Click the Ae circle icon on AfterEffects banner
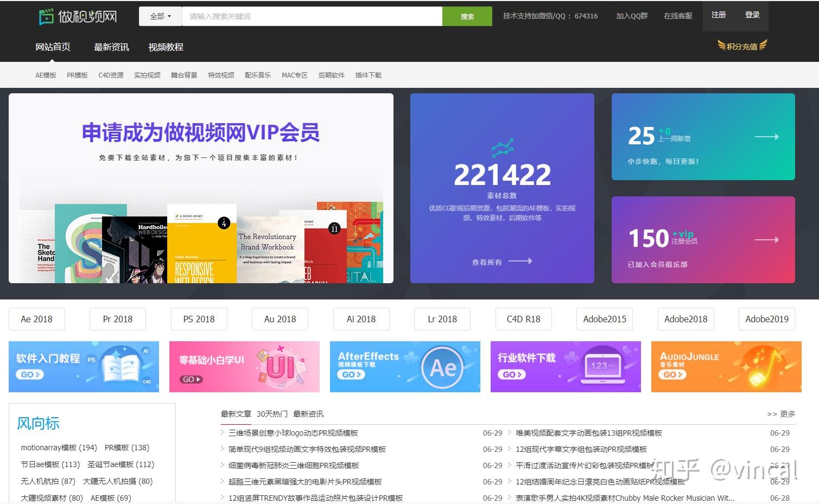The width and height of the screenshot is (819, 504). coord(443,368)
